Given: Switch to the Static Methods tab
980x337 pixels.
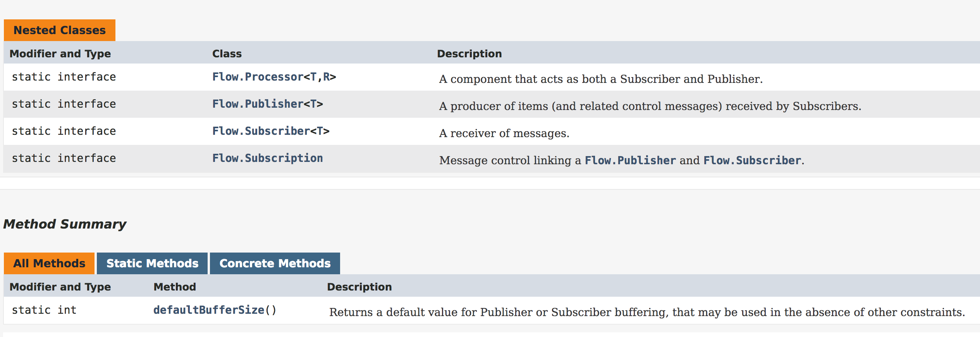Looking at the screenshot, I should 152,263.
